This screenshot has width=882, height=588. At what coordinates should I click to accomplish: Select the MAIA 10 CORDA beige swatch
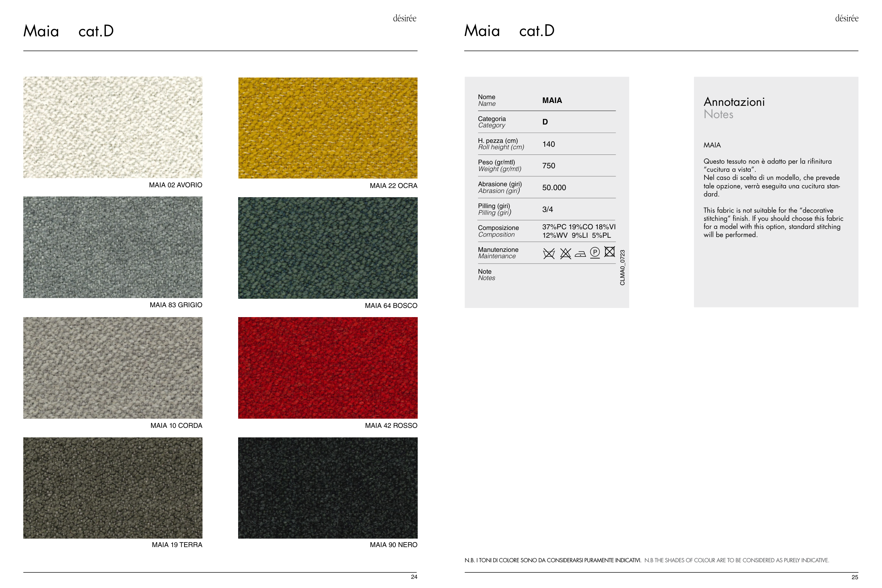point(113,368)
